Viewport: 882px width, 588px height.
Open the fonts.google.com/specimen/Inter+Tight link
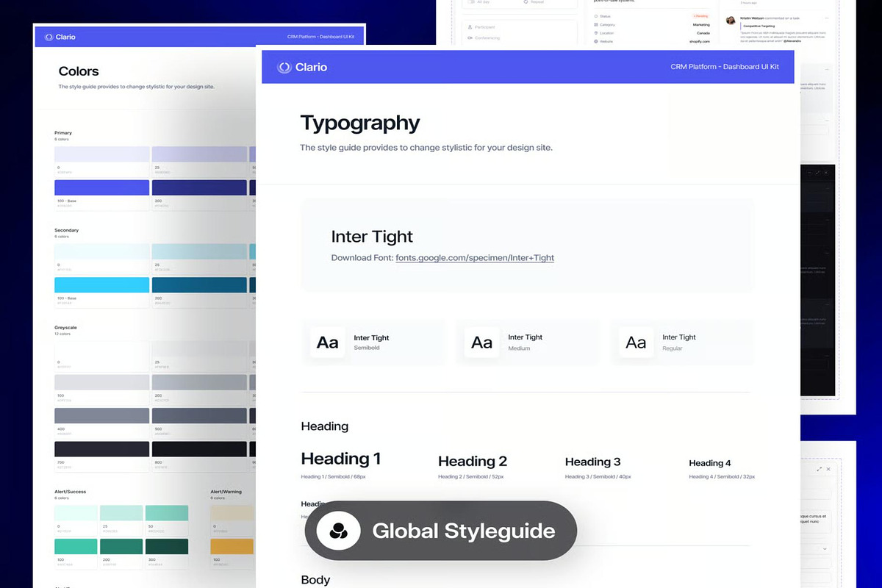click(x=475, y=258)
